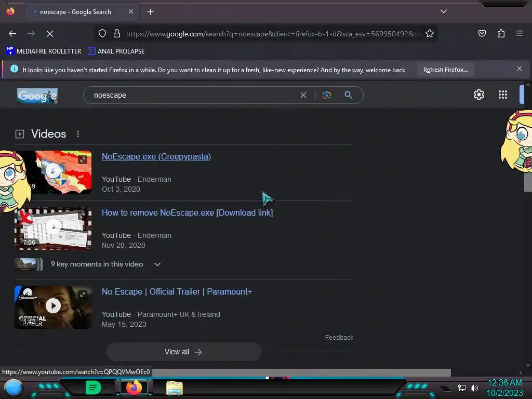The height and width of the screenshot is (399, 532).
Task: Open NoEscape.exe (Creepypasta) video link
Action: click(156, 157)
